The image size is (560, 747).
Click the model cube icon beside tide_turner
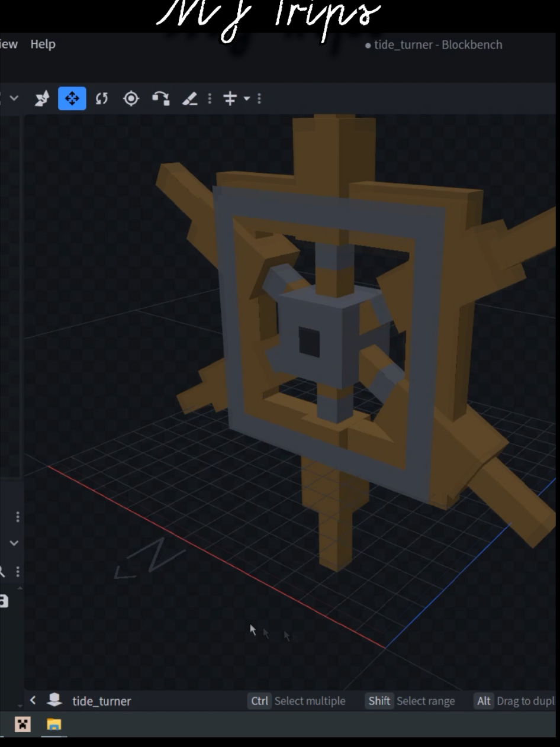click(x=54, y=700)
